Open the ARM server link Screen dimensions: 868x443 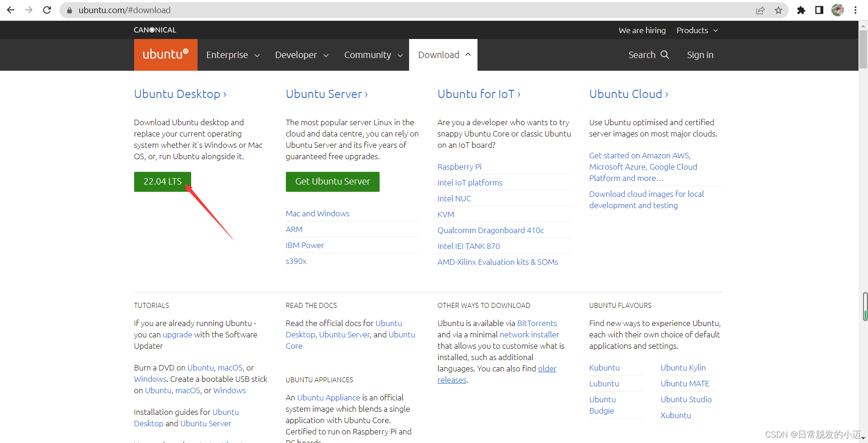tap(294, 229)
